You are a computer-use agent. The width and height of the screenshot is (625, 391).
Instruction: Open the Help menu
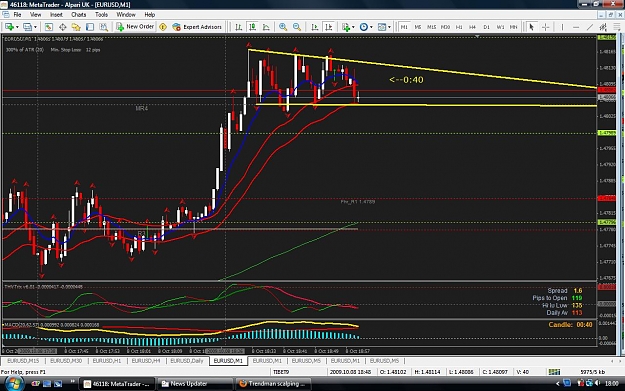click(x=149, y=15)
